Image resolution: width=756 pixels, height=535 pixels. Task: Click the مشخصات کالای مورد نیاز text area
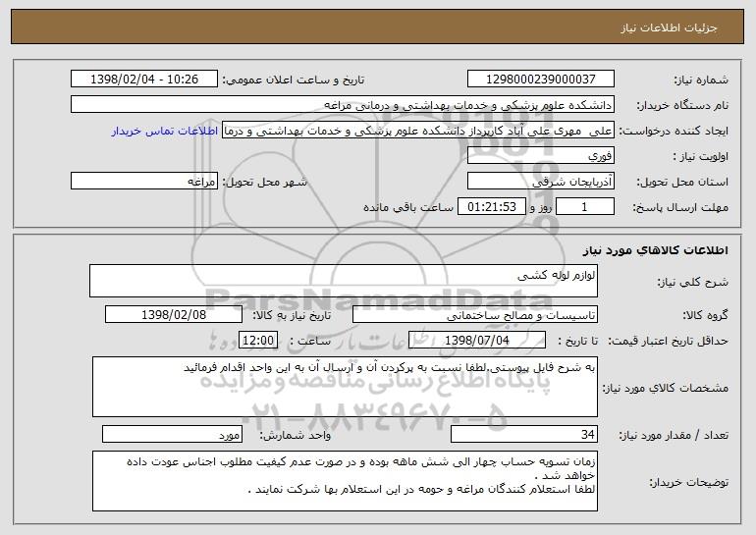pos(345,387)
